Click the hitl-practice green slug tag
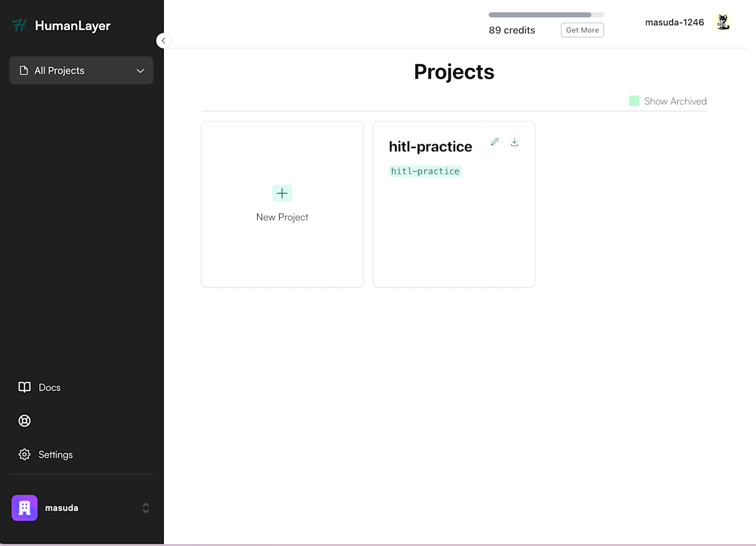The width and height of the screenshot is (756, 546). (x=425, y=171)
